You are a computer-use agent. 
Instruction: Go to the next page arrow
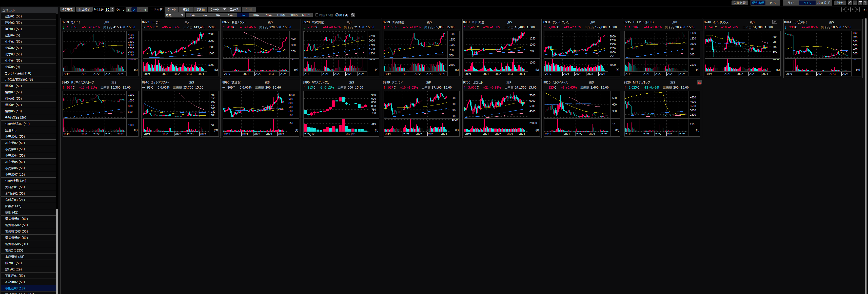point(853,9)
